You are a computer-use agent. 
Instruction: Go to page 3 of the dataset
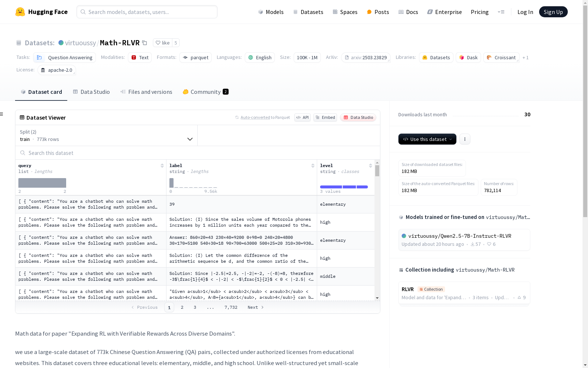tap(195, 307)
